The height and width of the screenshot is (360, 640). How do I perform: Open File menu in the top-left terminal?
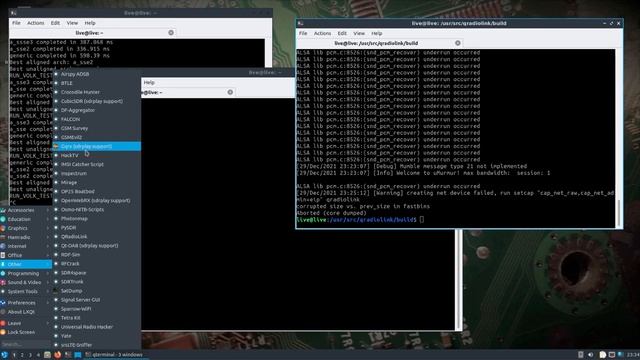(x=16, y=23)
